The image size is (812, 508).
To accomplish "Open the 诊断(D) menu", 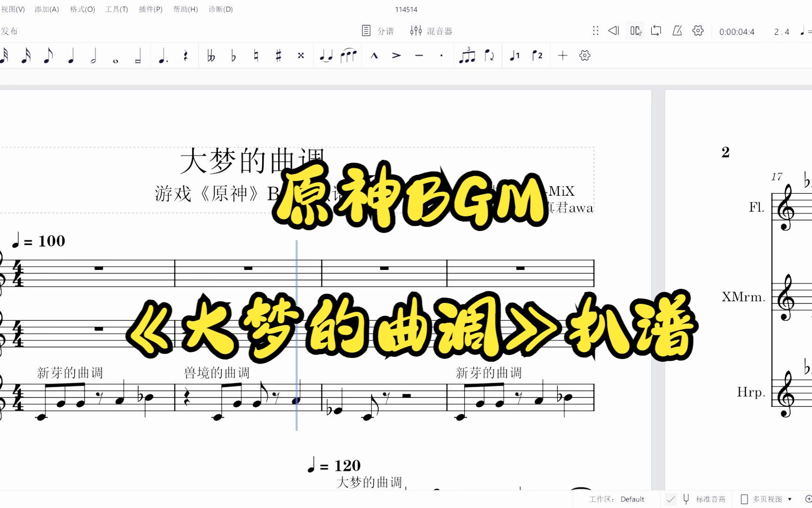I will pos(221,9).
